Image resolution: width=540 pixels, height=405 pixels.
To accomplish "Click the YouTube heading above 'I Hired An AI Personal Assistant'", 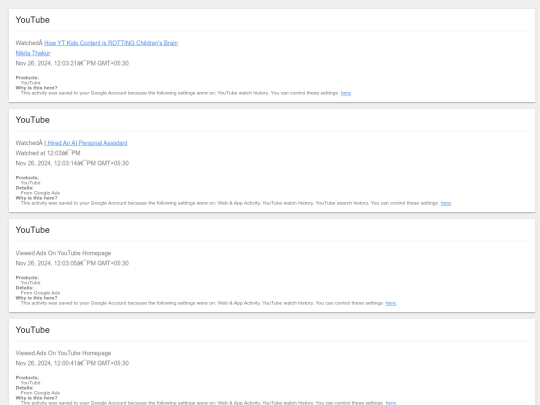I will point(33,120).
